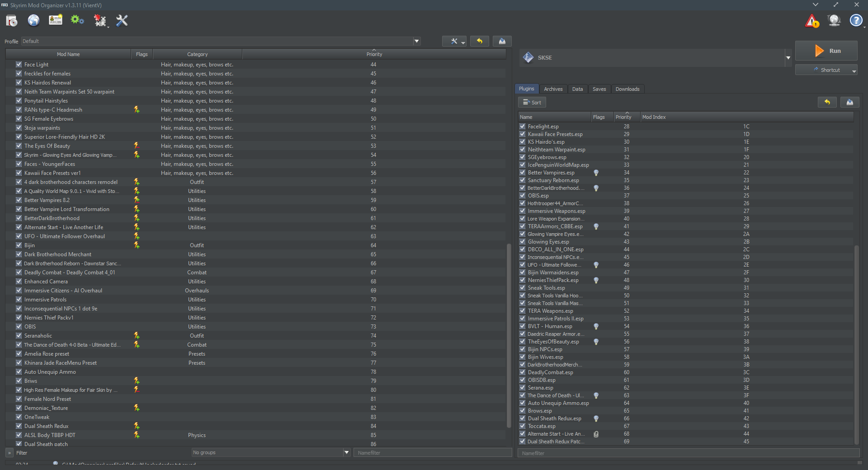Click the Run button
Image resolution: width=868 pixels, height=470 pixels.
826,51
